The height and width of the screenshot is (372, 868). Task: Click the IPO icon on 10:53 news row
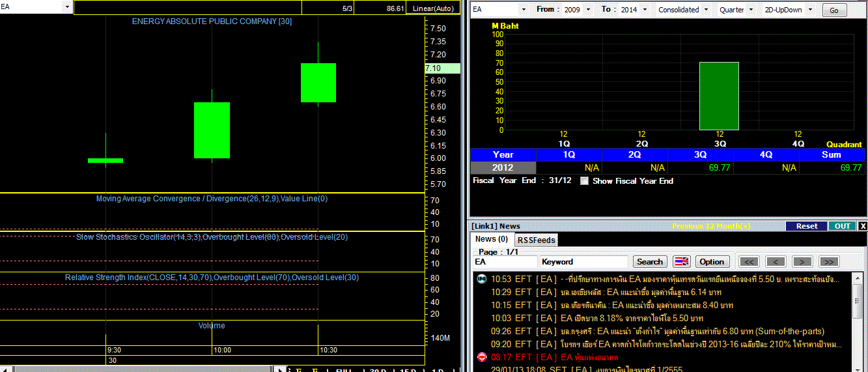pos(482,279)
